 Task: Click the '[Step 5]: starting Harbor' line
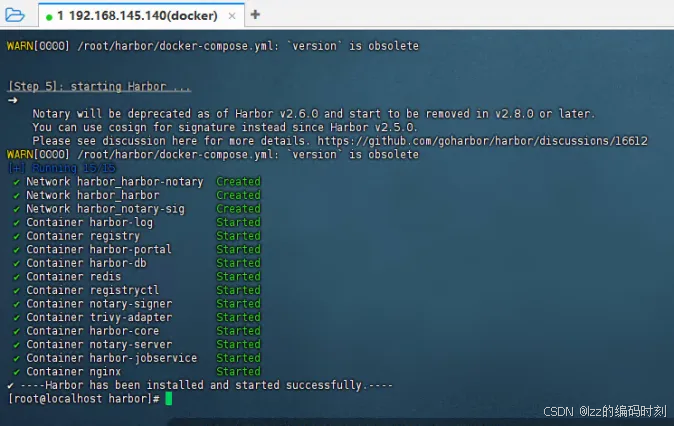click(99, 86)
